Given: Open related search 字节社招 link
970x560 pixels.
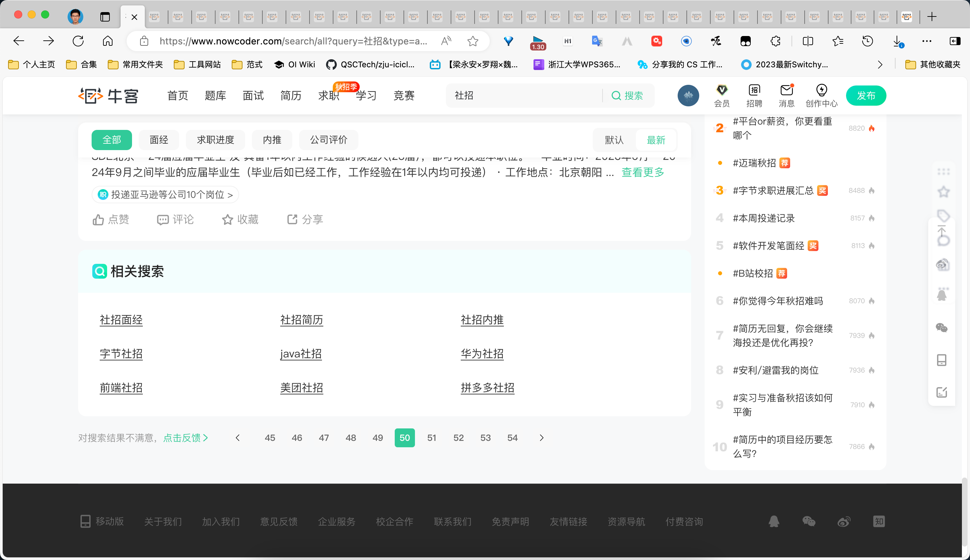Looking at the screenshot, I should (x=121, y=354).
